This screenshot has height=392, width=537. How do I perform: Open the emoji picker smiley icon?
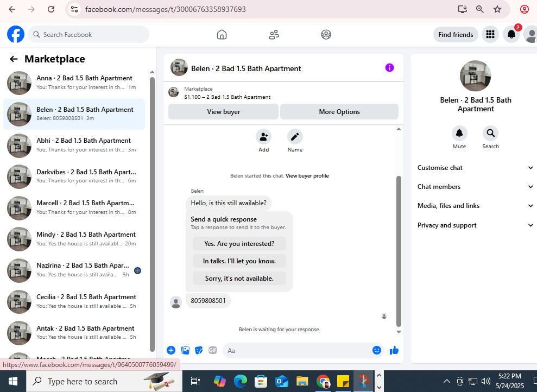coord(377,350)
